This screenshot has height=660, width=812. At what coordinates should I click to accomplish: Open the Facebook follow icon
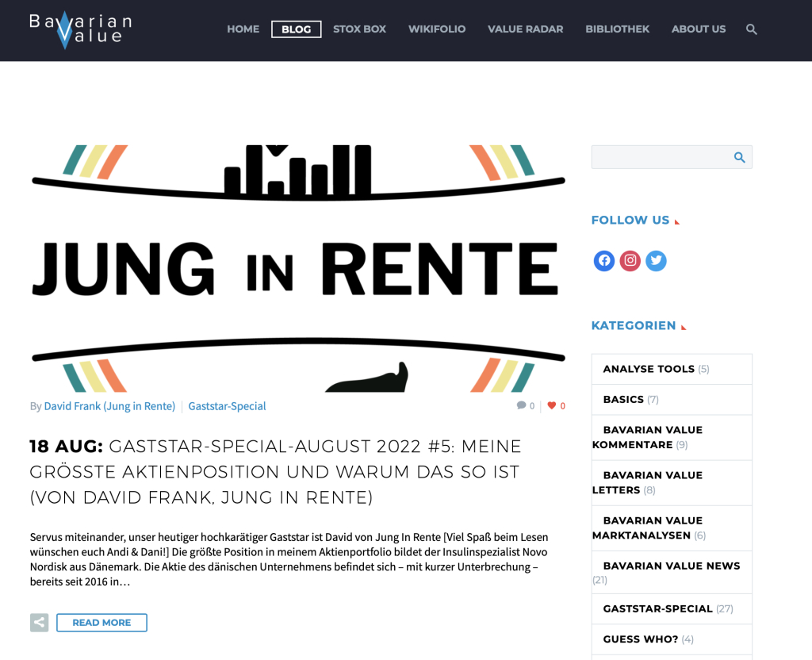pyautogui.click(x=604, y=260)
